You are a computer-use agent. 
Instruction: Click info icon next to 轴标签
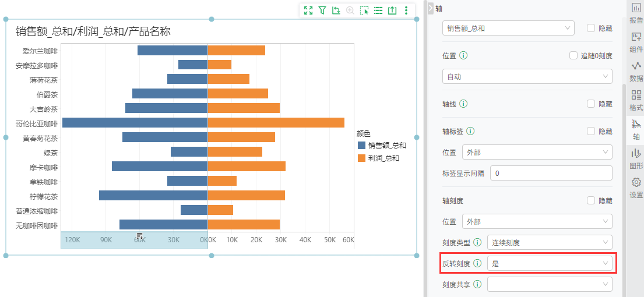(471, 131)
